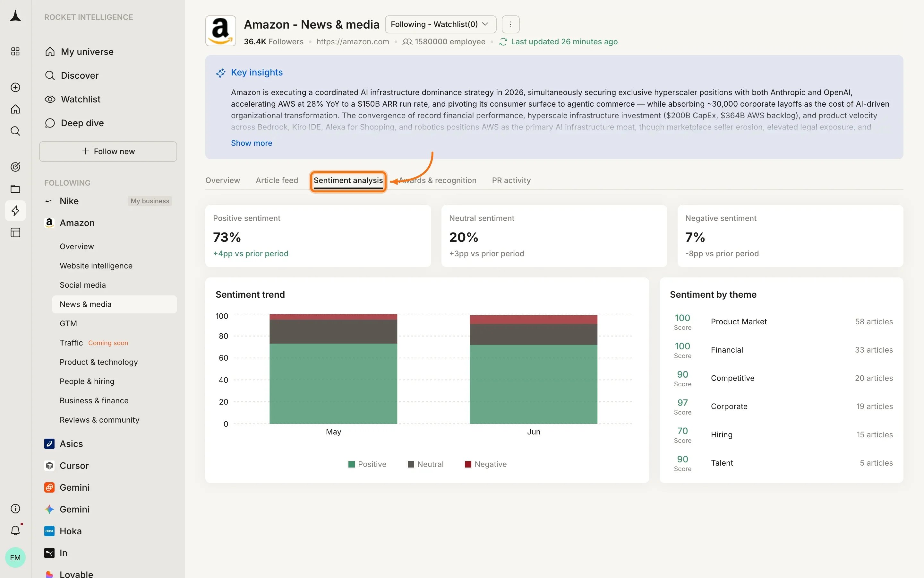Viewport: 924px width, 578px height.
Task: Click the four-point star Gemini logo icon
Action: [x=49, y=509]
